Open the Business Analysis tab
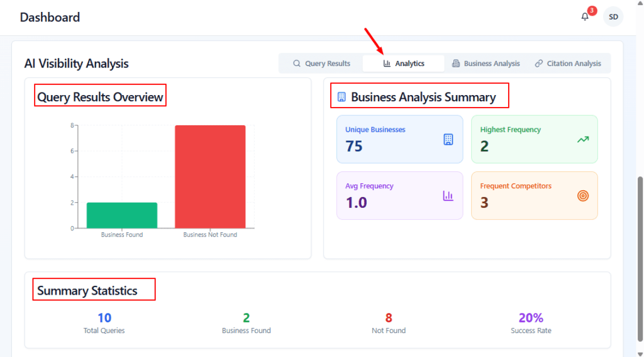The width and height of the screenshot is (644, 357). [x=486, y=64]
